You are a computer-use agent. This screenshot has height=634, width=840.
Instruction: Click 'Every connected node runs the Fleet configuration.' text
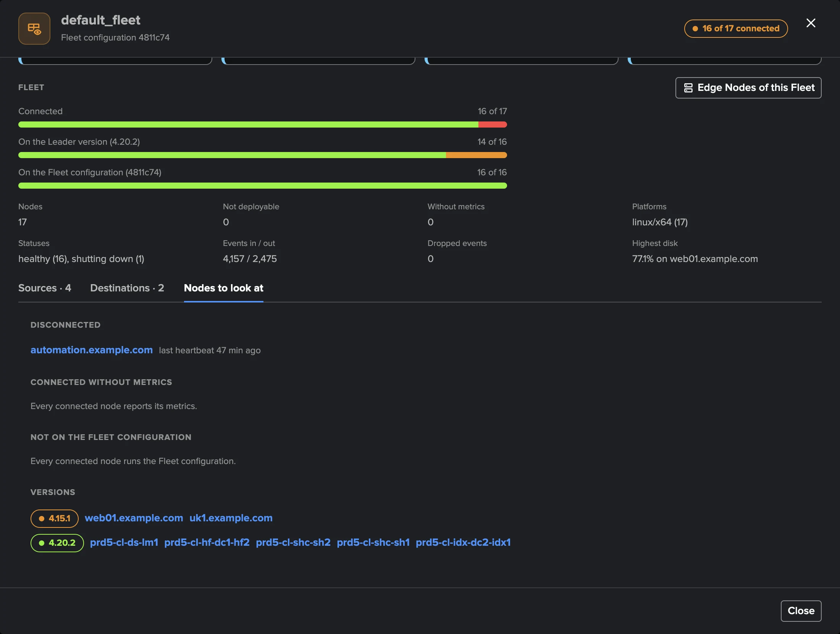point(133,461)
